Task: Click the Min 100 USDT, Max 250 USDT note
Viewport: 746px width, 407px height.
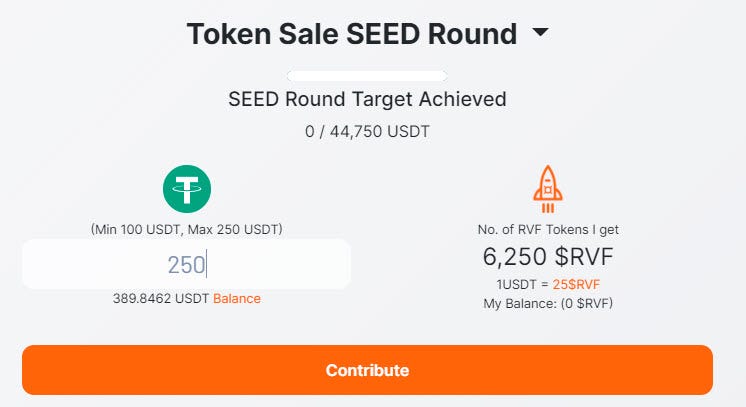Action: [x=186, y=229]
